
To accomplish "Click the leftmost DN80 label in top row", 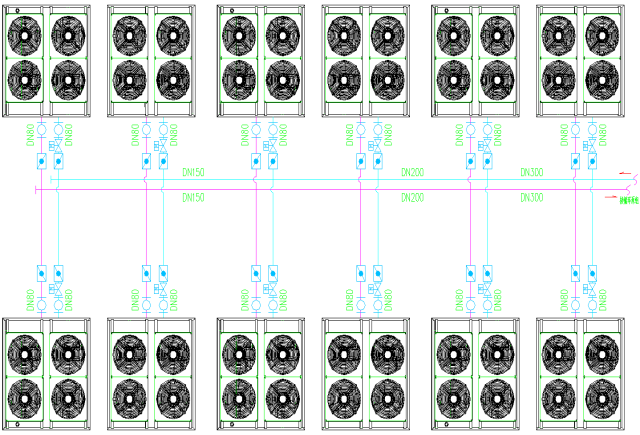I will pos(31,135).
